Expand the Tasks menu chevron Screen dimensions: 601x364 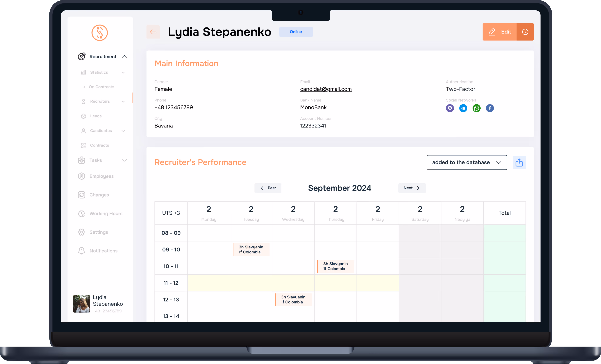(124, 160)
